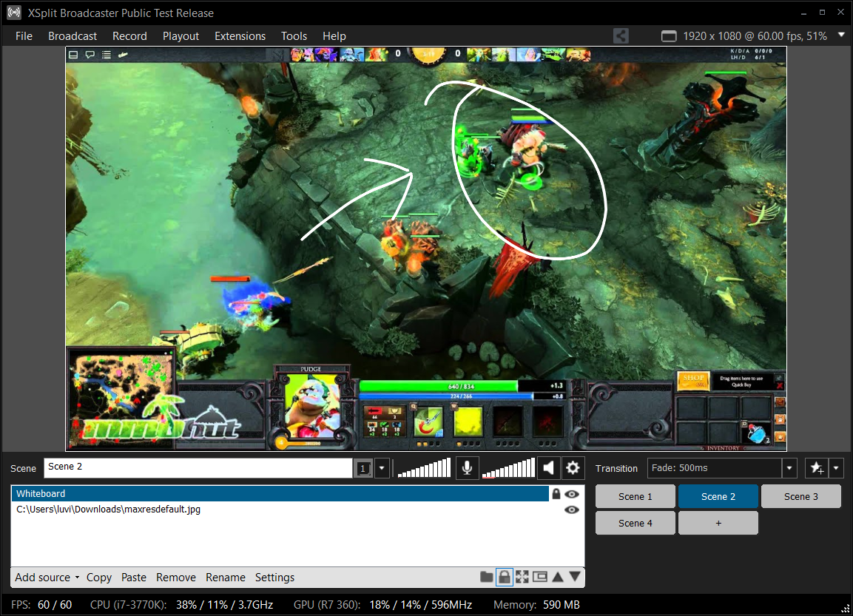Image resolution: width=853 pixels, height=616 pixels.
Task: Select the maxresdefault.jpg source row
Action: [x=280, y=510]
